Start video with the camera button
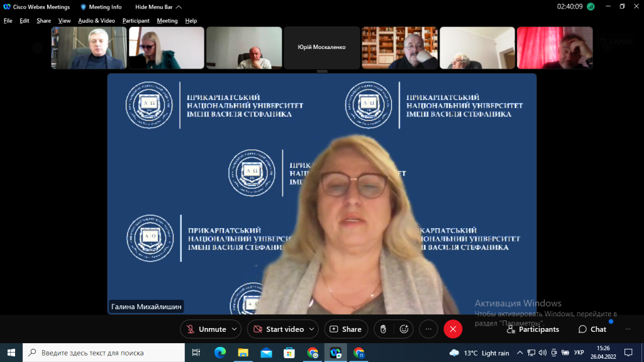 [x=278, y=329]
